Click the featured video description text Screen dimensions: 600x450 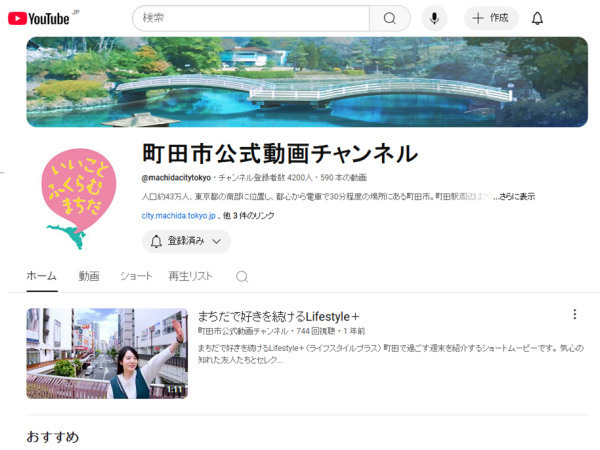point(390,354)
